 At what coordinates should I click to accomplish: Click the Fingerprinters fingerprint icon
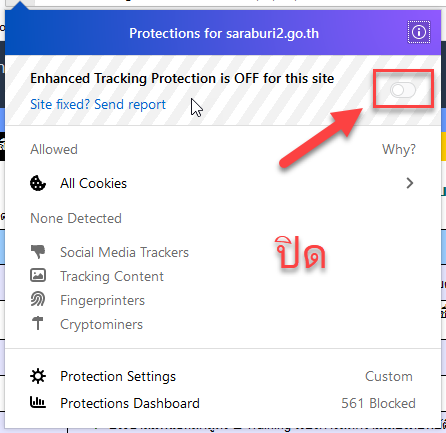click(x=38, y=299)
